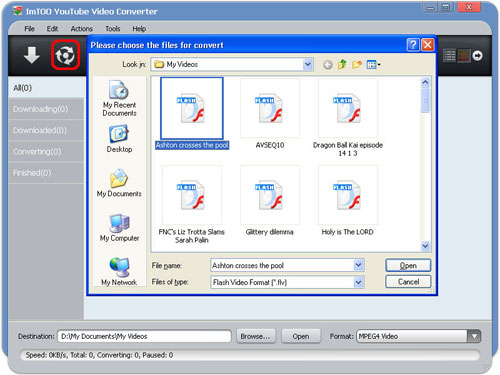Viewport: 500px width, 375px height.
Task: Create a new folder in dialog
Action: [x=357, y=64]
